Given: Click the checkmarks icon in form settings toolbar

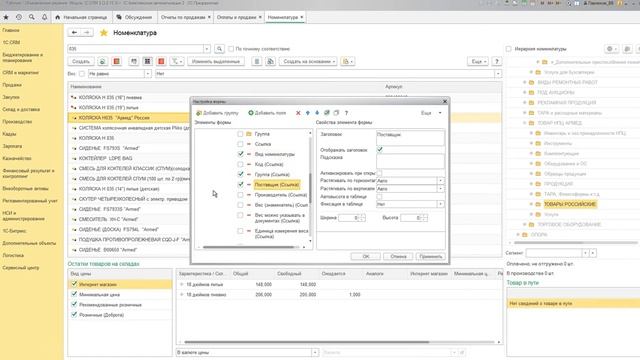Looking at the screenshot, I should pos(327,113).
